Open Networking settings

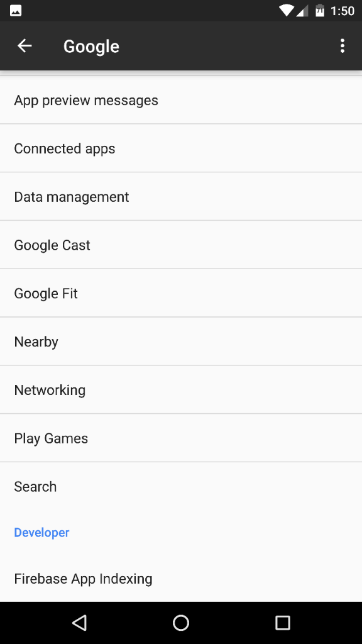pos(181,389)
